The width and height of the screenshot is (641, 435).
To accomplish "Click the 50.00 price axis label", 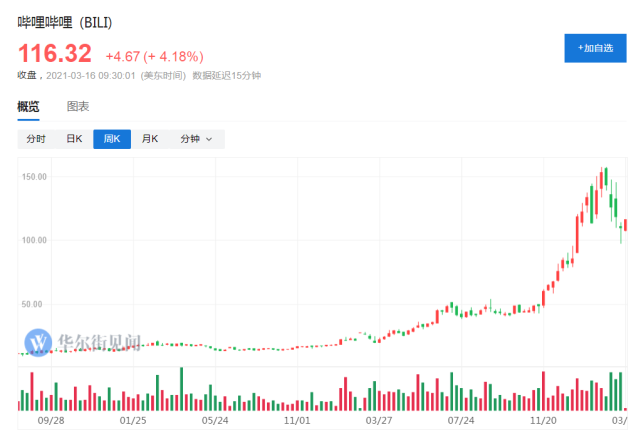I will tap(37, 304).
